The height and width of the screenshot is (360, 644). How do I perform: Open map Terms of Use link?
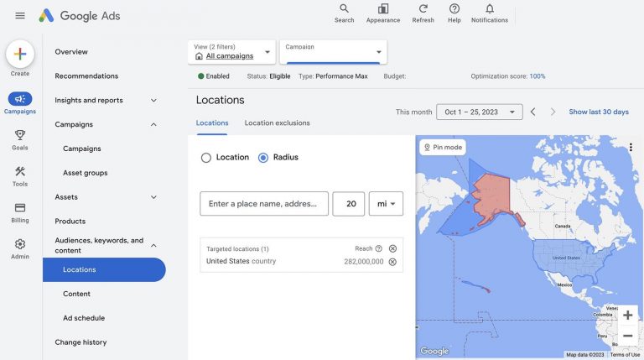625,355
